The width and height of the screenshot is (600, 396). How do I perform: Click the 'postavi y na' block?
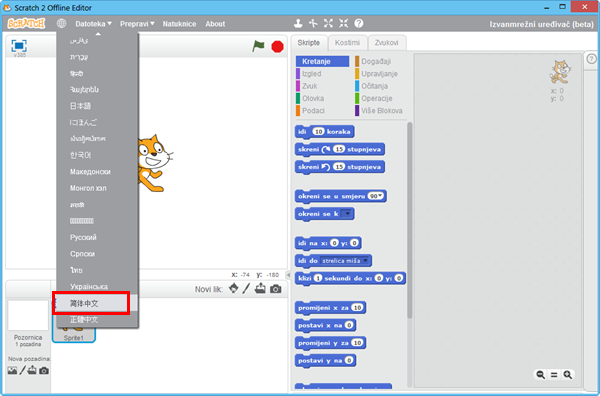click(x=326, y=360)
